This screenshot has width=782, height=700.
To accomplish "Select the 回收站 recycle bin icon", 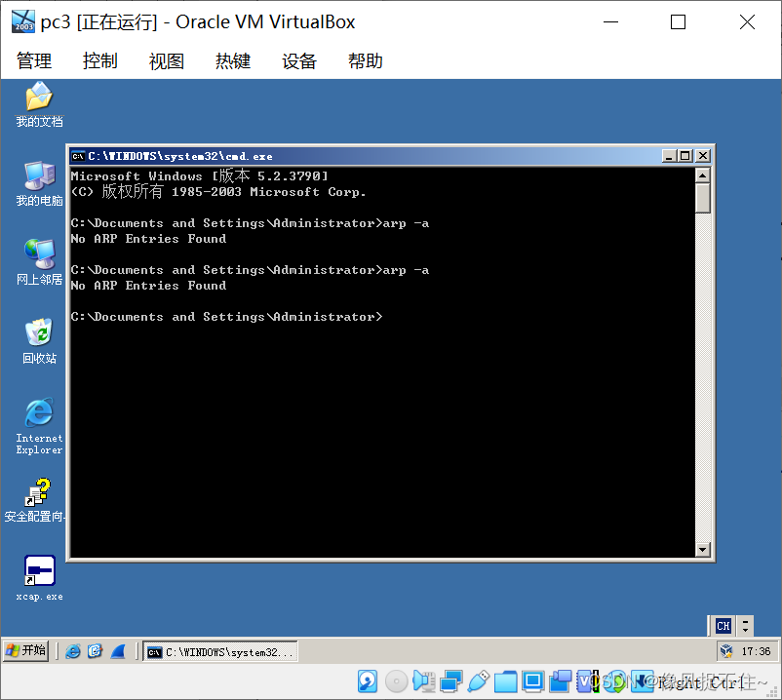I will click(39, 341).
